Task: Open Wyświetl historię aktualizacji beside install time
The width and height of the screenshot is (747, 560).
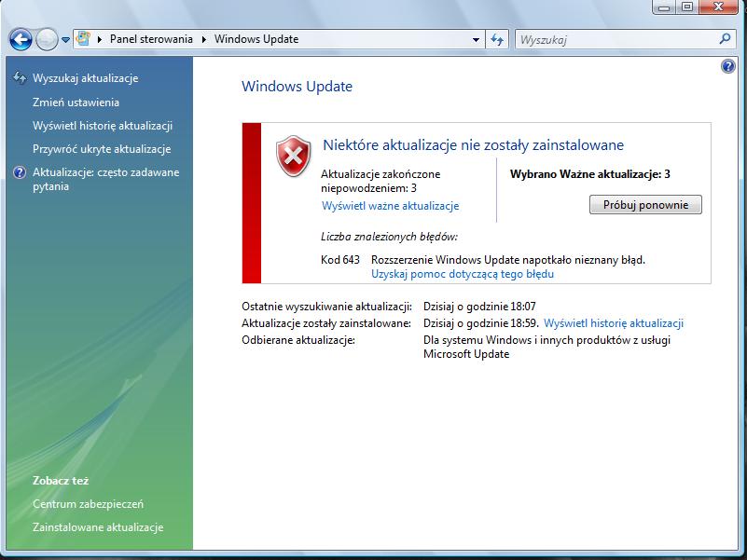Action: coord(614,323)
